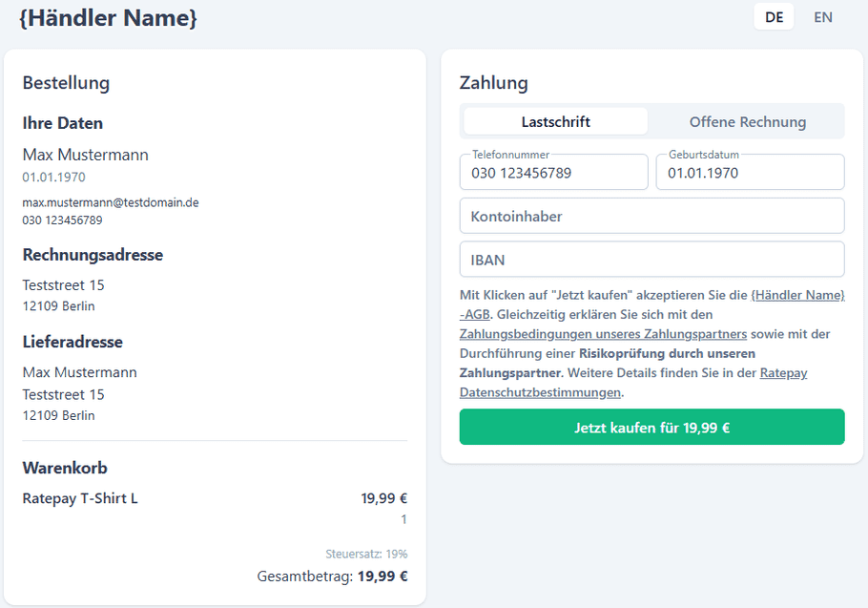Click the Steuersatz: 19% text
This screenshot has height=608, width=868.
point(366,554)
